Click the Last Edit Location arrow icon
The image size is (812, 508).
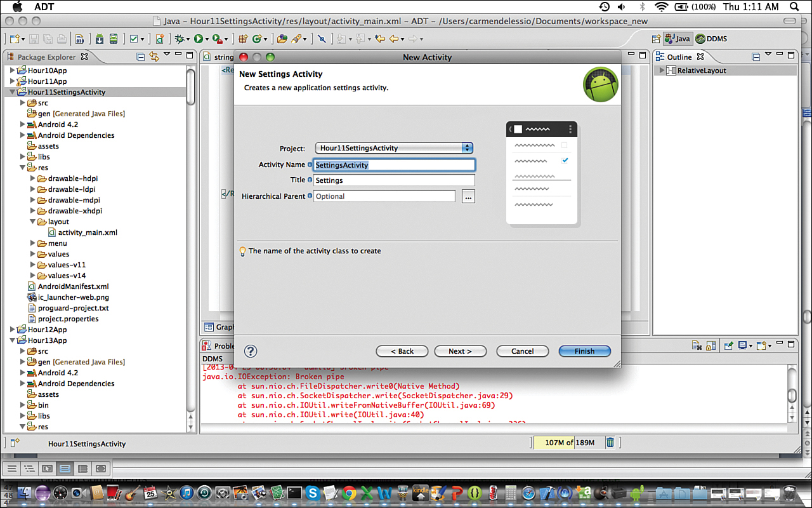[380, 39]
